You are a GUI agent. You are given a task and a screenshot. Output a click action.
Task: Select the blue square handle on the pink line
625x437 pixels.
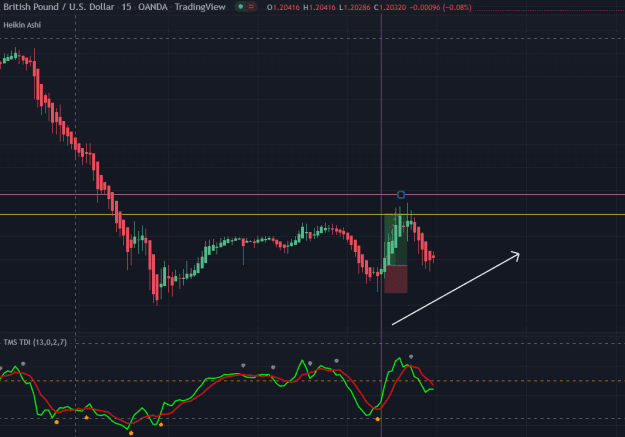[401, 195]
